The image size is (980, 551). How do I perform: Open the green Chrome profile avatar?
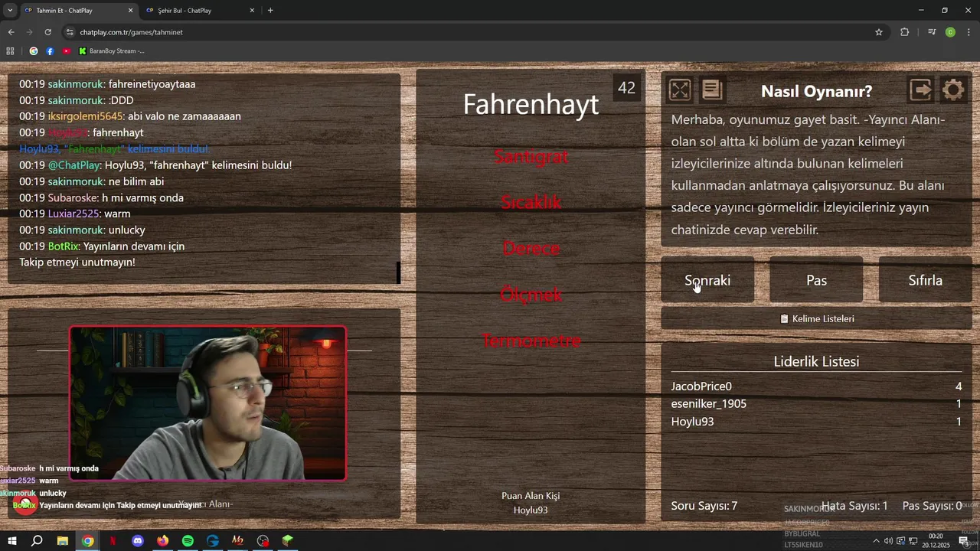[950, 32]
